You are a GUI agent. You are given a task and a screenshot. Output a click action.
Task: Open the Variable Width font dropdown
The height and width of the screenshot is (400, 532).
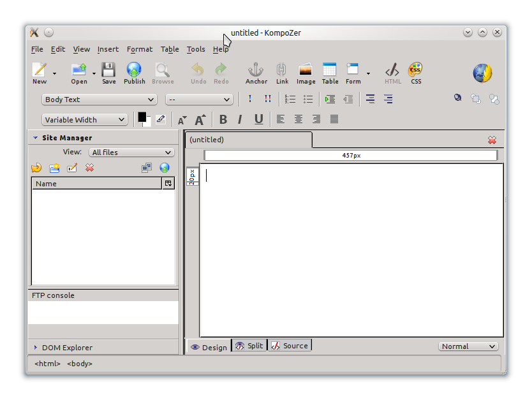pos(84,120)
